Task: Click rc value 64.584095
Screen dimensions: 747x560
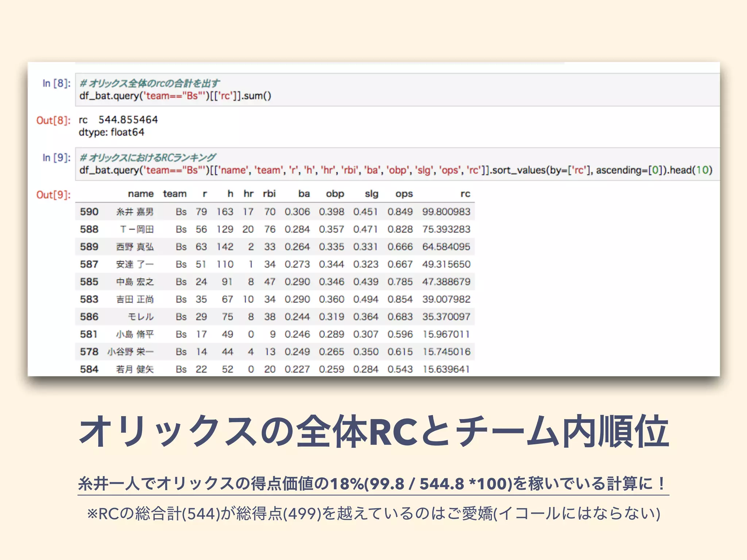Action: pos(446,246)
